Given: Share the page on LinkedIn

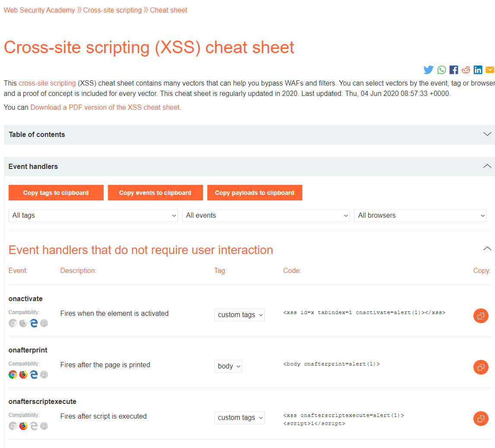Looking at the screenshot, I should (x=478, y=70).
